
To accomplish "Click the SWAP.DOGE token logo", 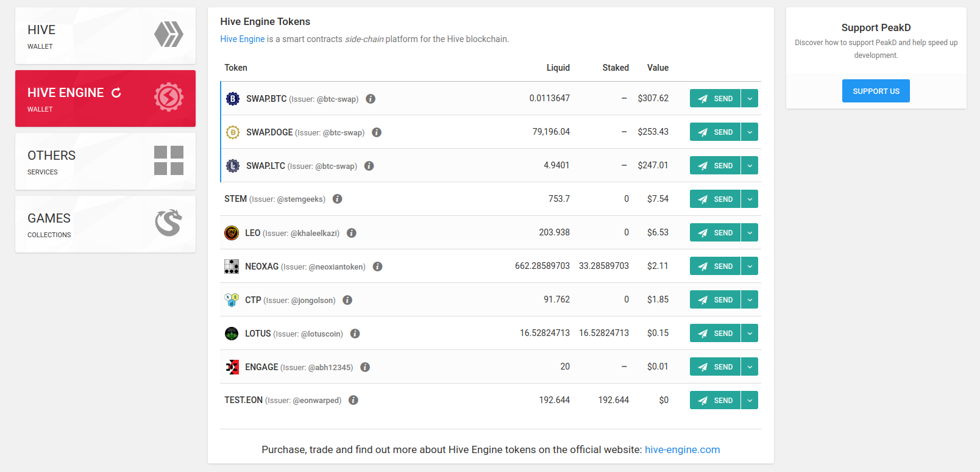I will coord(233,132).
